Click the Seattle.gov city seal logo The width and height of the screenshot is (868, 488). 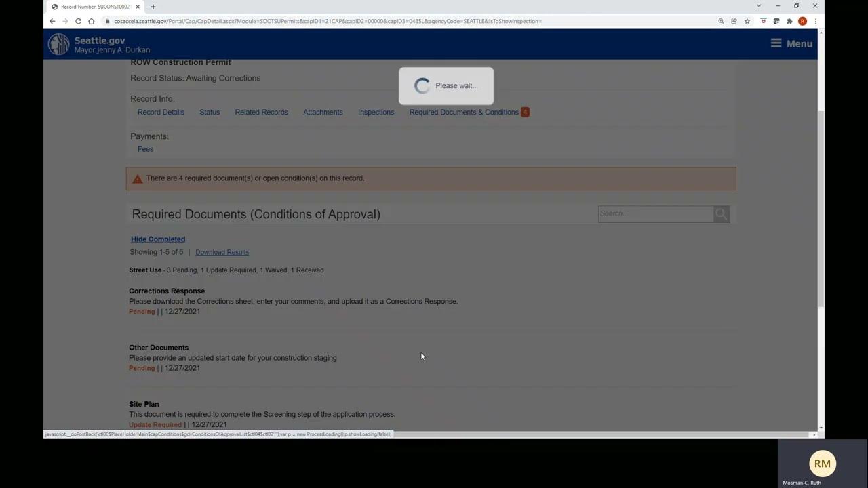(58, 44)
